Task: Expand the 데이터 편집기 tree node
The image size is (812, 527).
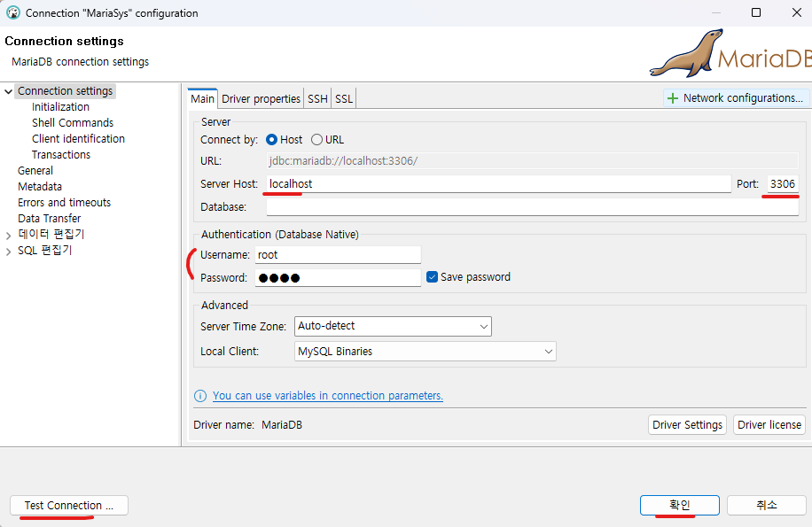Action: 8,236
